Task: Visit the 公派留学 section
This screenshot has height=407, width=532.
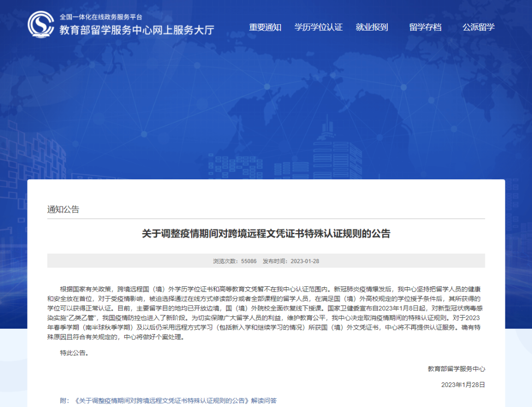Action: pos(480,28)
